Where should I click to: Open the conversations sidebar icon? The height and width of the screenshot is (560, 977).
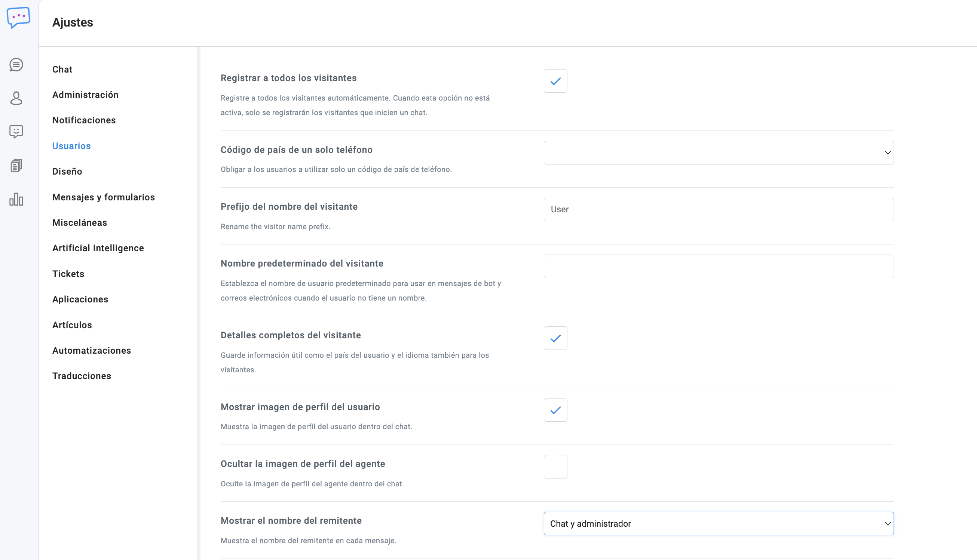pyautogui.click(x=16, y=65)
